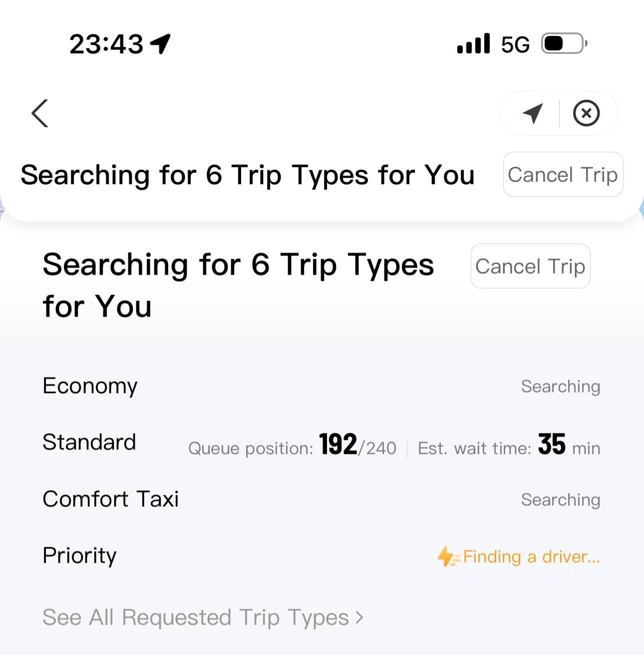Tap the cellular signal bars
644x655 pixels.
pos(473,44)
